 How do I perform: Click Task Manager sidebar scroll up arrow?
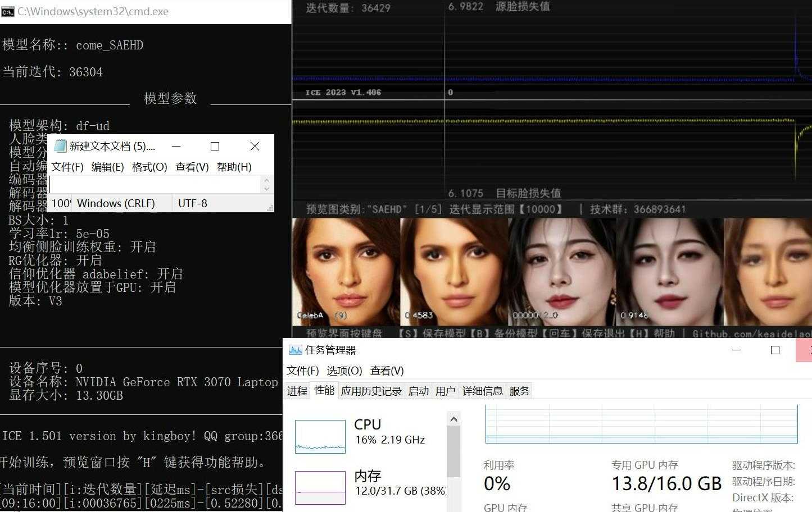[454, 419]
